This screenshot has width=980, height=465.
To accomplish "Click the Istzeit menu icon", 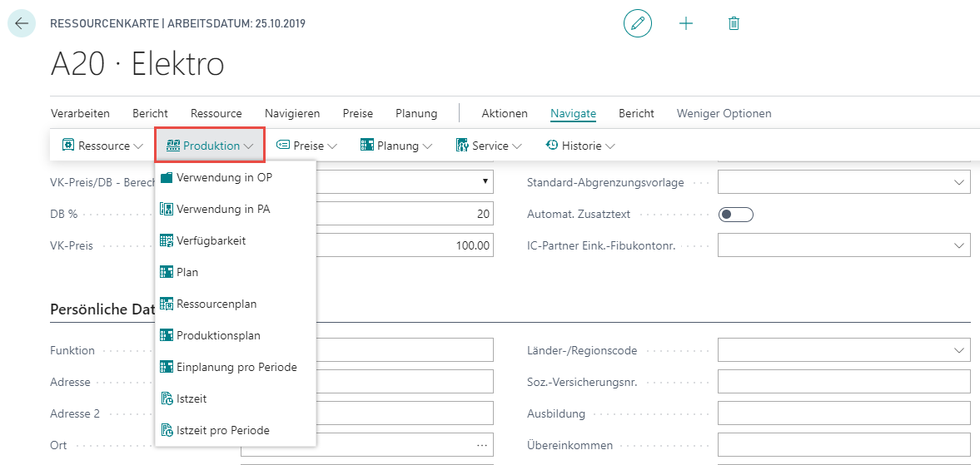I will [x=167, y=398].
